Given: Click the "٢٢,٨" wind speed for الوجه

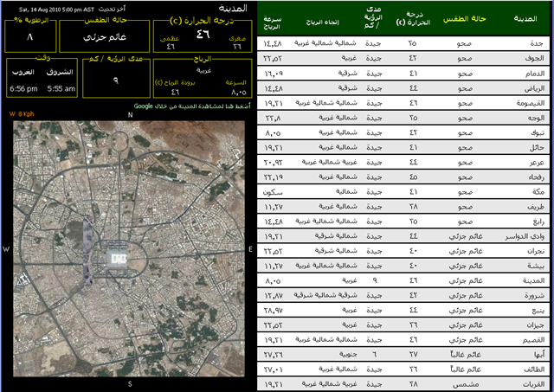Looking at the screenshot, I should pyautogui.click(x=274, y=118).
